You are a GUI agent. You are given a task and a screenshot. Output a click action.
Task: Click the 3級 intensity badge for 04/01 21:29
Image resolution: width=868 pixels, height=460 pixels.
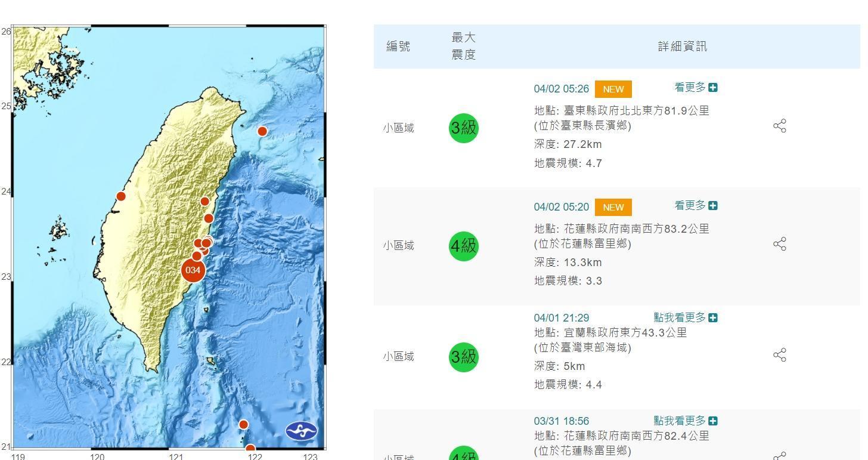464,357
